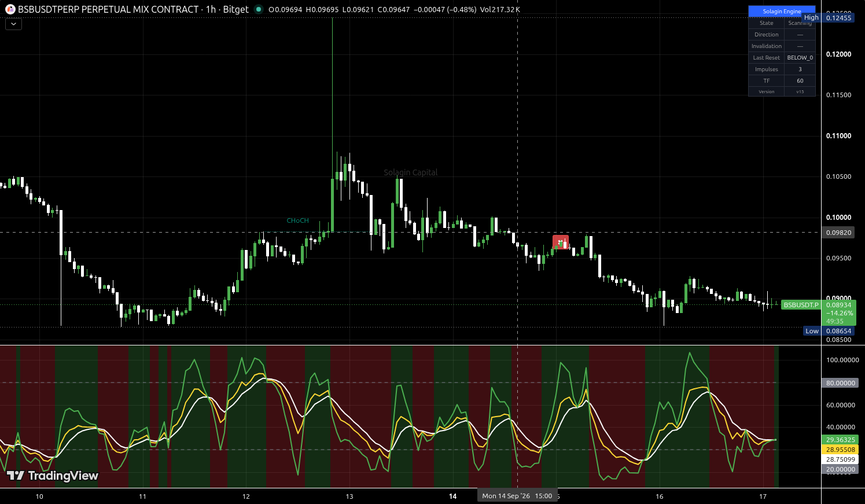Click the yellow 28.95508 oscillator value
The image size is (865, 504).
coord(840,450)
